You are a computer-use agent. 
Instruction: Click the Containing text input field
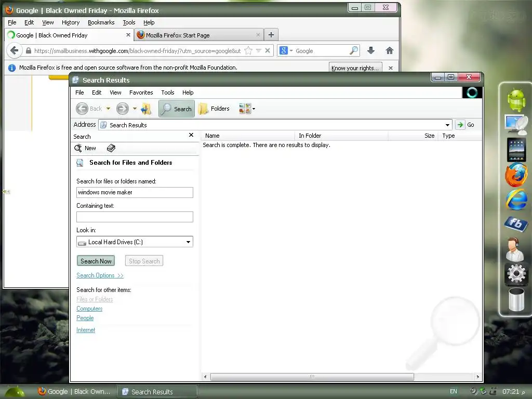click(x=135, y=217)
